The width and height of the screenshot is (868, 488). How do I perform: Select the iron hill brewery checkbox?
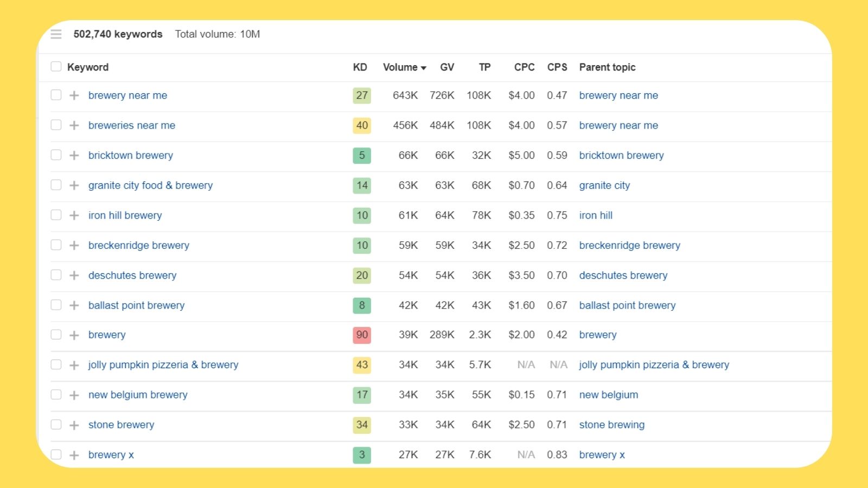[56, 215]
